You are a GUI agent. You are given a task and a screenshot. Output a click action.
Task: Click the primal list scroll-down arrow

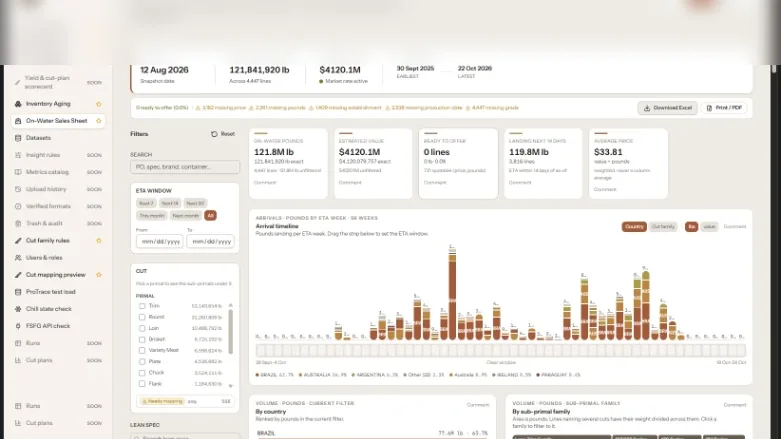(230, 386)
